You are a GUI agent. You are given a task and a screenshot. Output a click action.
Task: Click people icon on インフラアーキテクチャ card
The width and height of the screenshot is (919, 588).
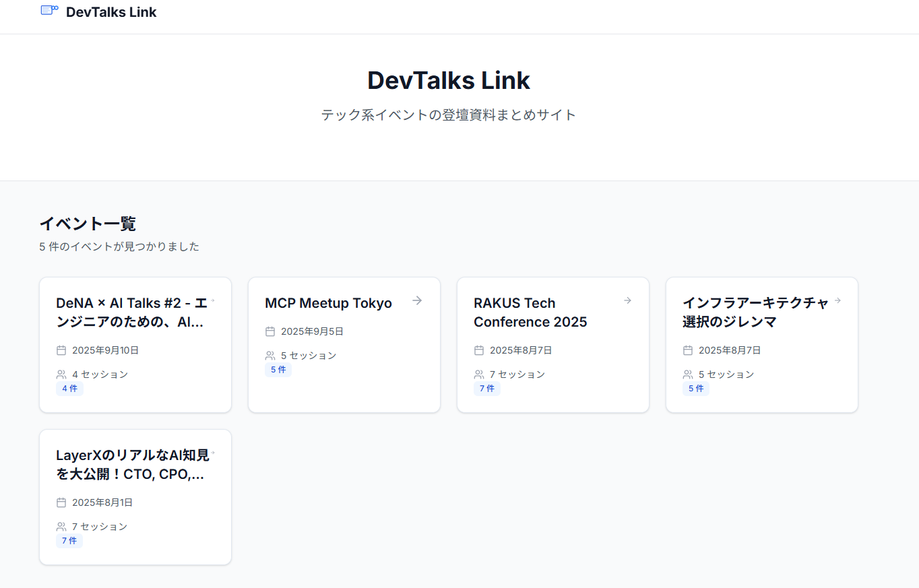coord(688,374)
